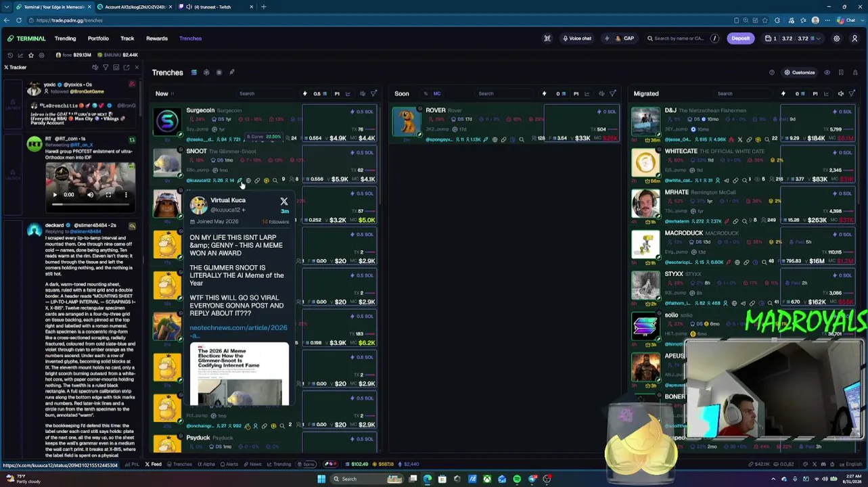868x487 pixels.
Task: Click the chart icon in the sub toolbar
Action: [x=20, y=55]
